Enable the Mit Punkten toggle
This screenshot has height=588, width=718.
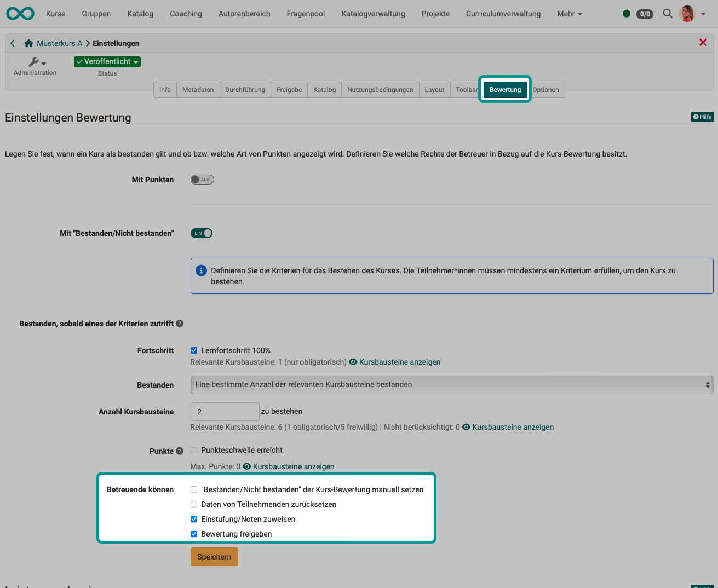point(202,179)
